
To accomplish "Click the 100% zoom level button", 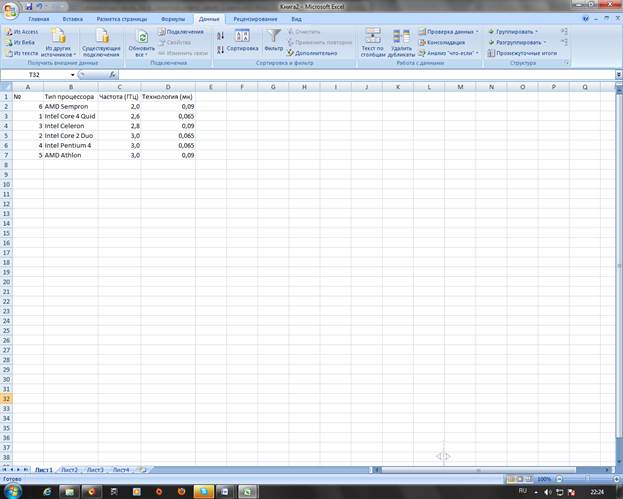I will (x=544, y=479).
